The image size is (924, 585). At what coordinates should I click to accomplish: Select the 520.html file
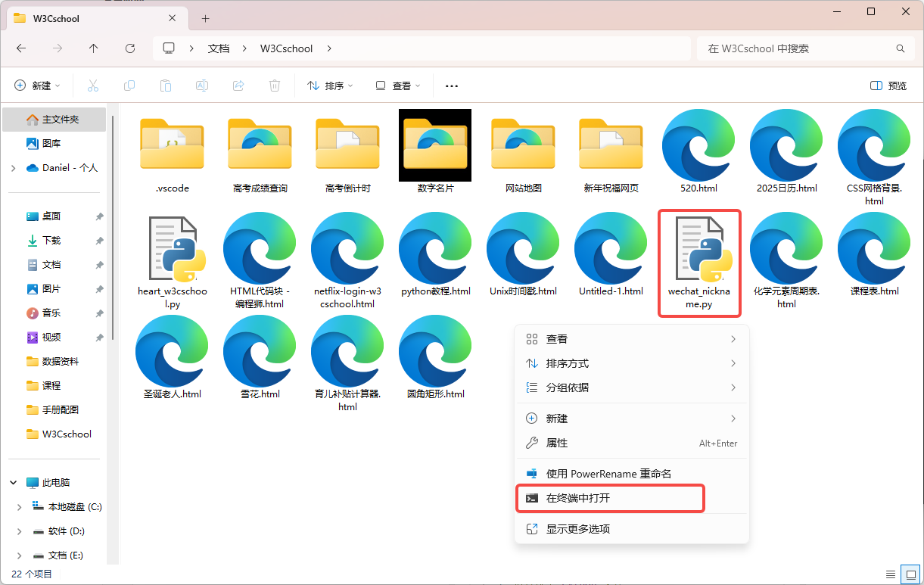[698, 151]
